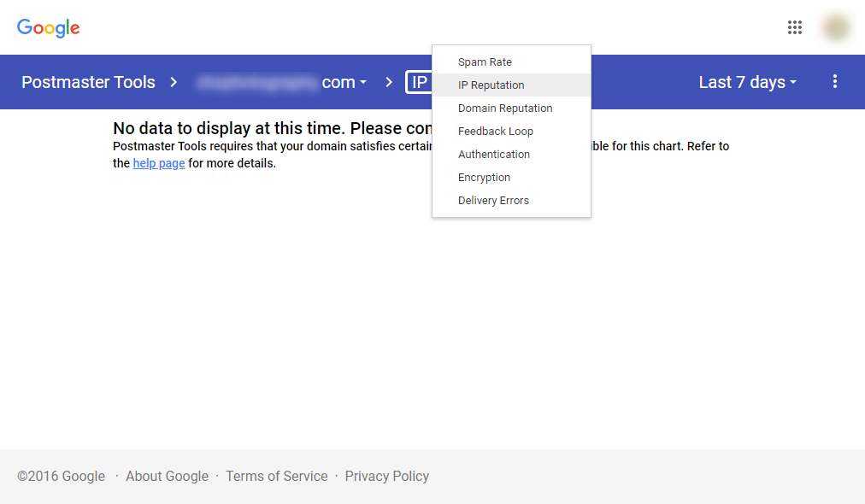Pick Authentication from the list
The image size is (865, 504).
pyautogui.click(x=511, y=155)
